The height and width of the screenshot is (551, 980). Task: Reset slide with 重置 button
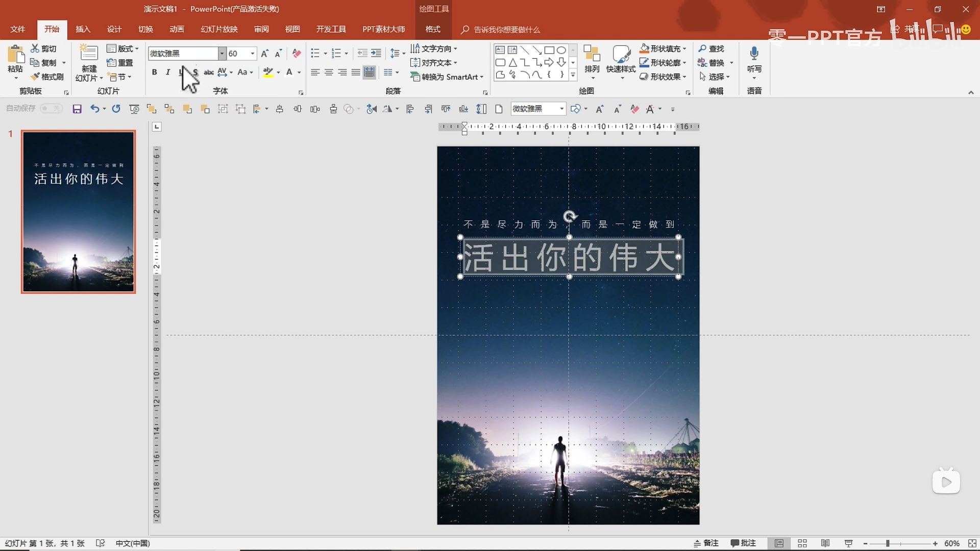120,63
